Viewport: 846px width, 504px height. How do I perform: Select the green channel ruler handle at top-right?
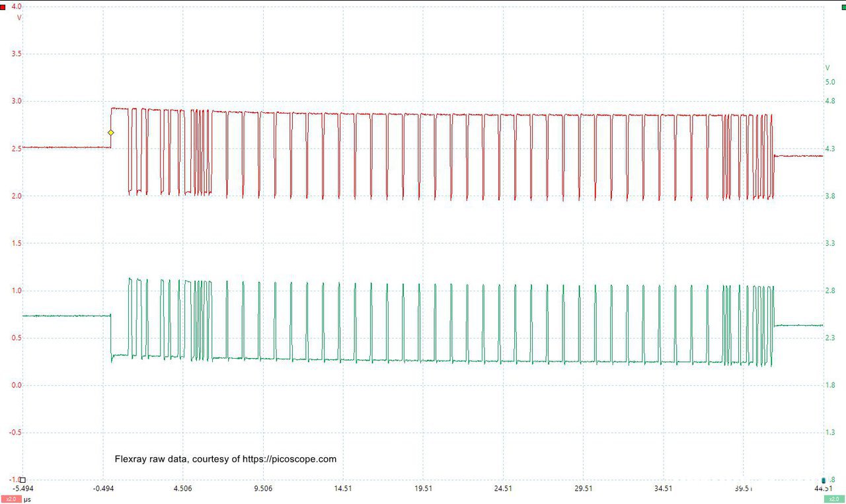click(843, 7)
